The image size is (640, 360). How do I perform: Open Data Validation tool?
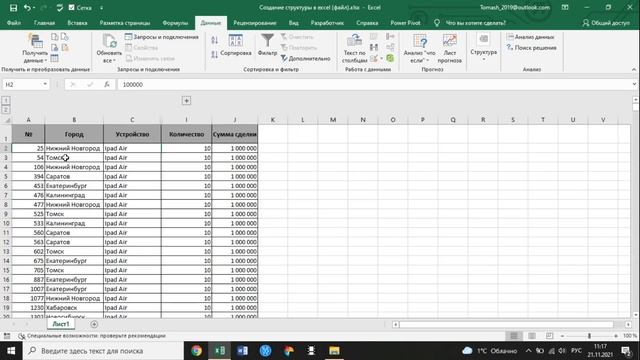[x=375, y=58]
